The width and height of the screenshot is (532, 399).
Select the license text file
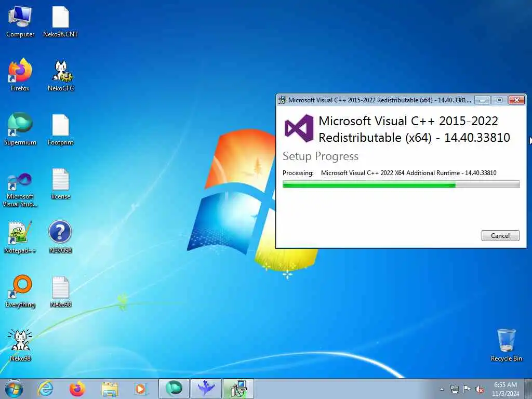click(60, 183)
